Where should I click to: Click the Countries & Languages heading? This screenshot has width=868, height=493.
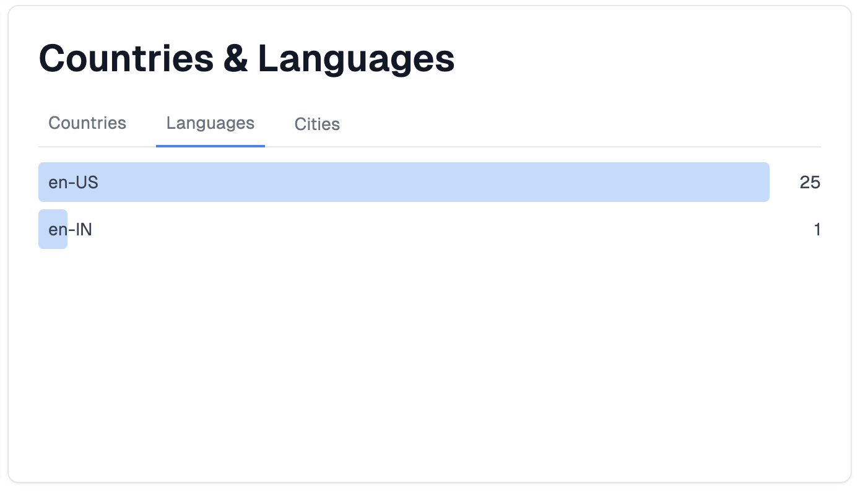click(x=247, y=59)
